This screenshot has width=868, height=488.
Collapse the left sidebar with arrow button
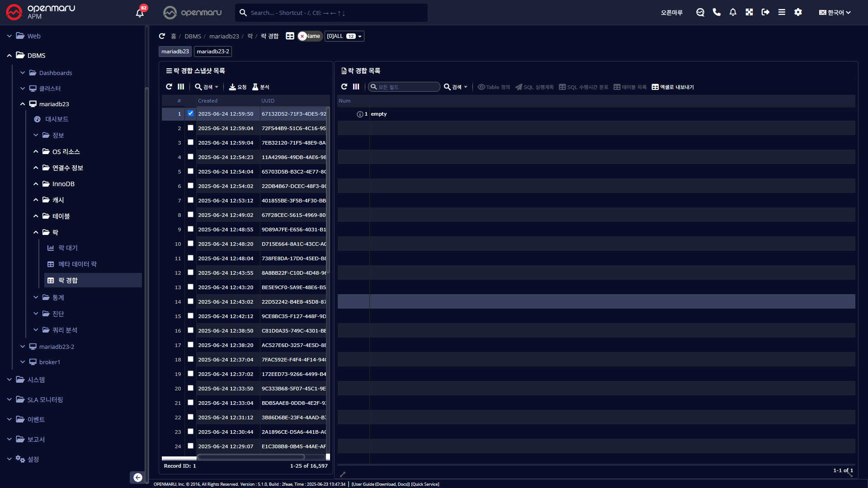tap(138, 477)
